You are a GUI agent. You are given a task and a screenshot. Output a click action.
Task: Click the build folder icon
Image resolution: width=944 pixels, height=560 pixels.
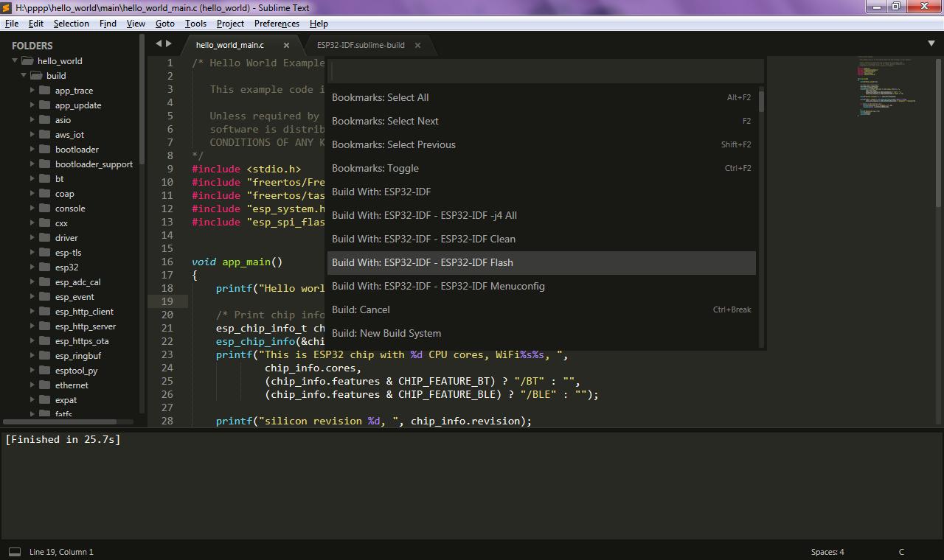(36, 76)
